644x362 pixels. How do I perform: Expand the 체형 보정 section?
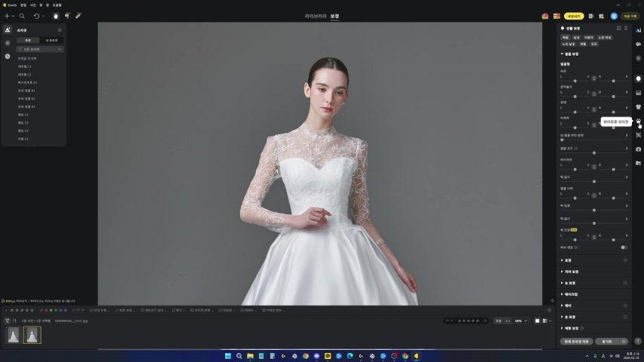pyautogui.click(x=562, y=328)
